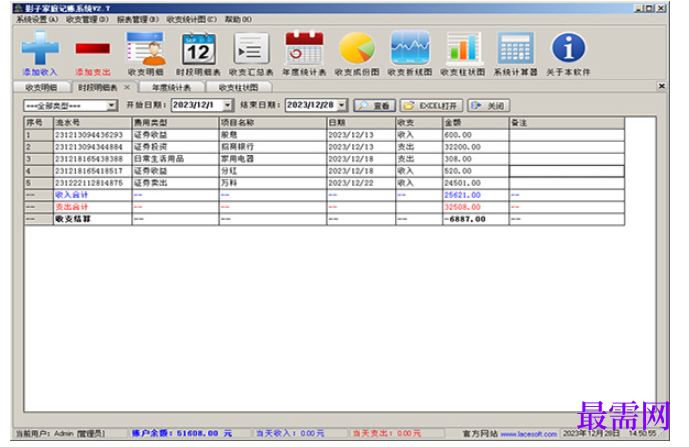The height and width of the screenshot is (447, 689).
Task: Open the 帮助(H) menu
Action: 238,19
